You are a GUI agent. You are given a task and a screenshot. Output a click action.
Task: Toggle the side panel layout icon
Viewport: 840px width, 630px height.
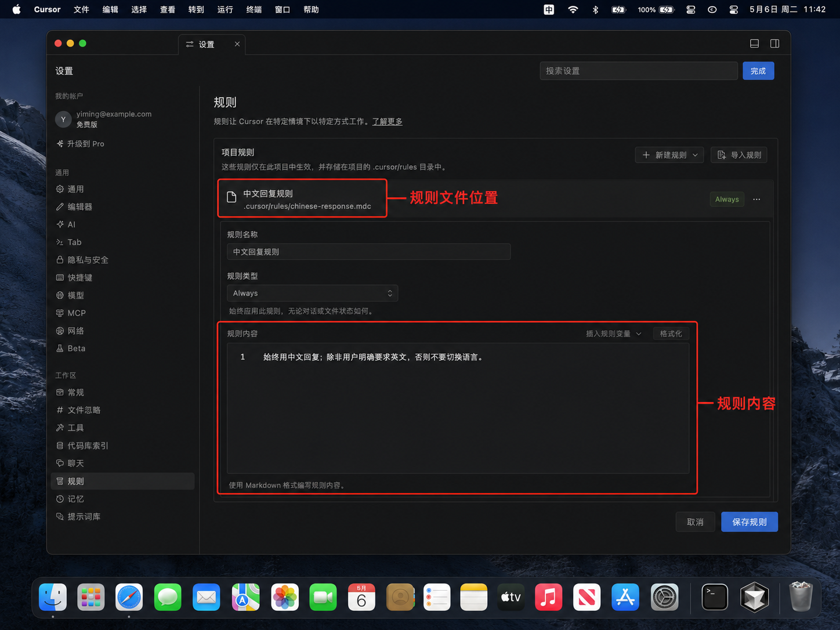(x=774, y=44)
